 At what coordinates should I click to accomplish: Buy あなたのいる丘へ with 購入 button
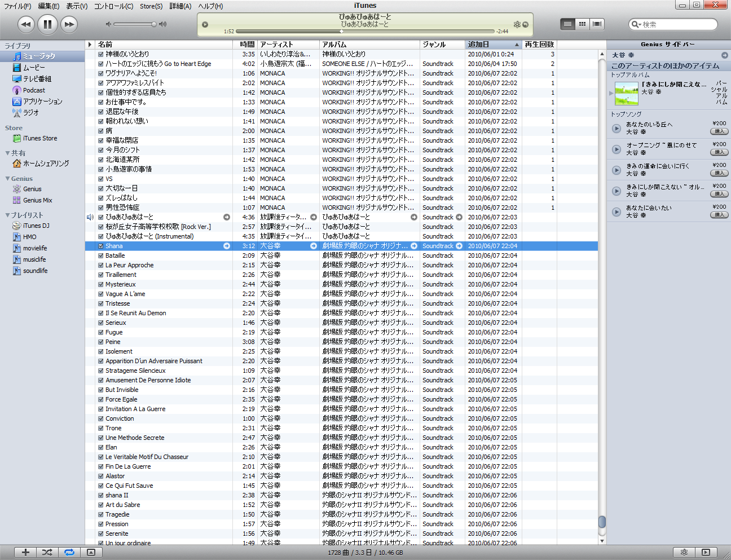[719, 131]
